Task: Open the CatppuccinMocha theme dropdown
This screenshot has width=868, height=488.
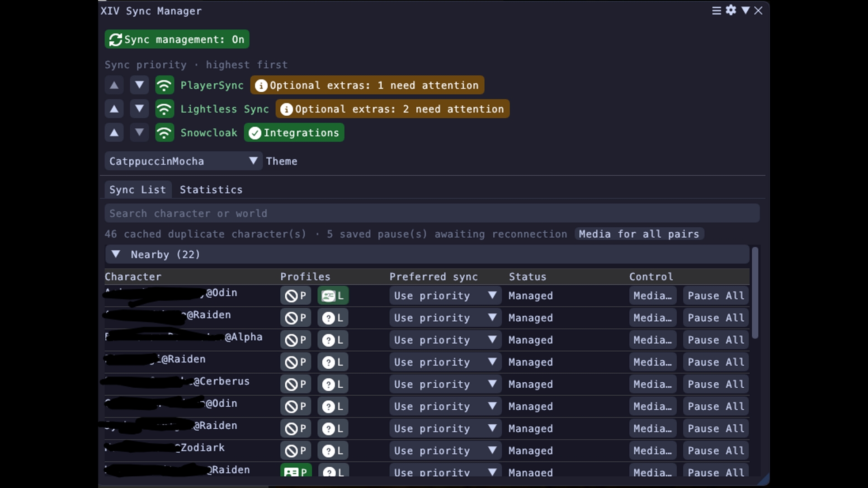Action: [x=183, y=161]
